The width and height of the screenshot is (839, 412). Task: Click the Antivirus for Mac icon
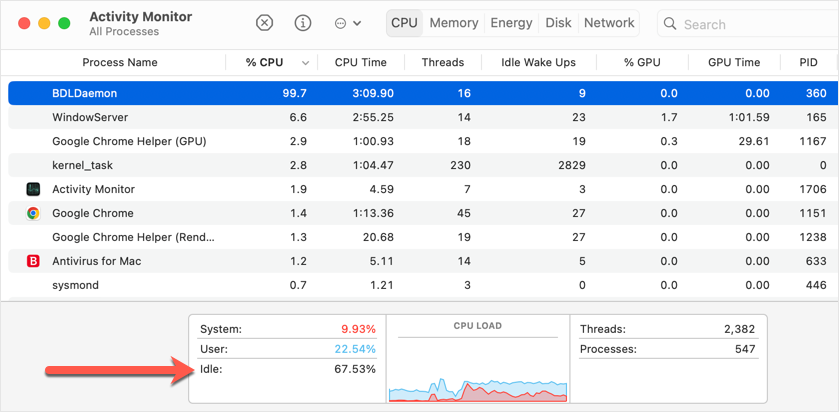point(33,261)
